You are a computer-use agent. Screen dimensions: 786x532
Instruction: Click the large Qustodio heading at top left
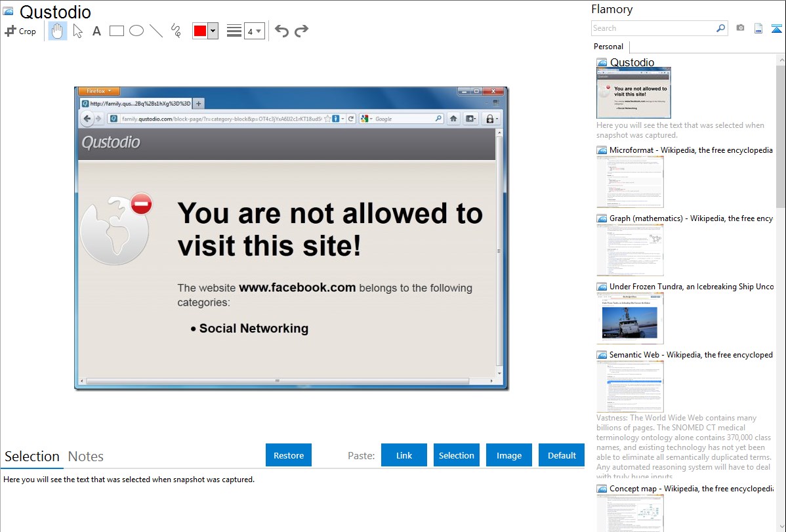55,12
